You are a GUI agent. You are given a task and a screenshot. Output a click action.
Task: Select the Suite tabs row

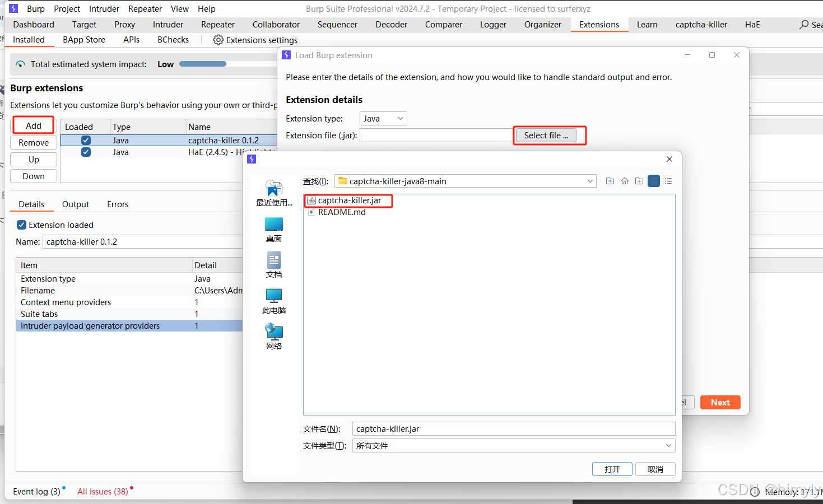(129, 314)
